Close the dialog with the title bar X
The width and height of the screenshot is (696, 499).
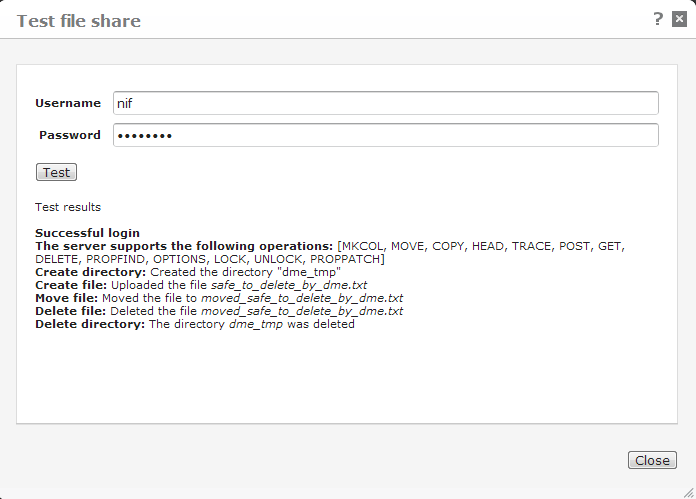point(678,19)
